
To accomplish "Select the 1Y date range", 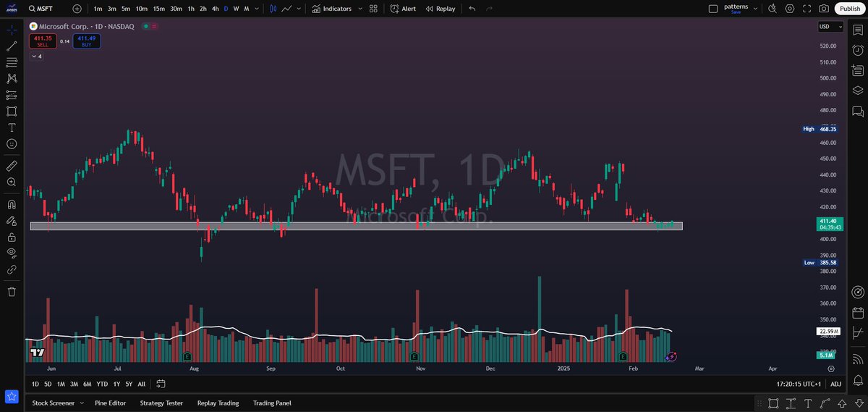I will [116, 384].
